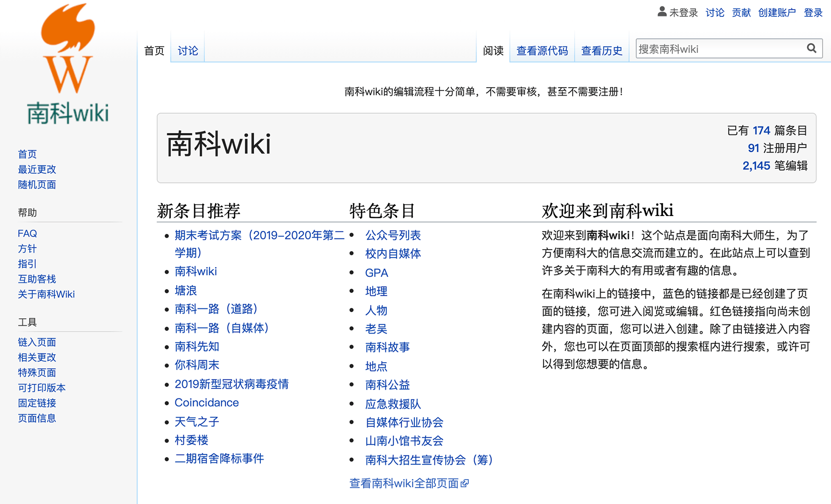Viewport: 831px width, 504px height.
Task: Switch to the 查看历史 tab
Action: [x=602, y=50]
